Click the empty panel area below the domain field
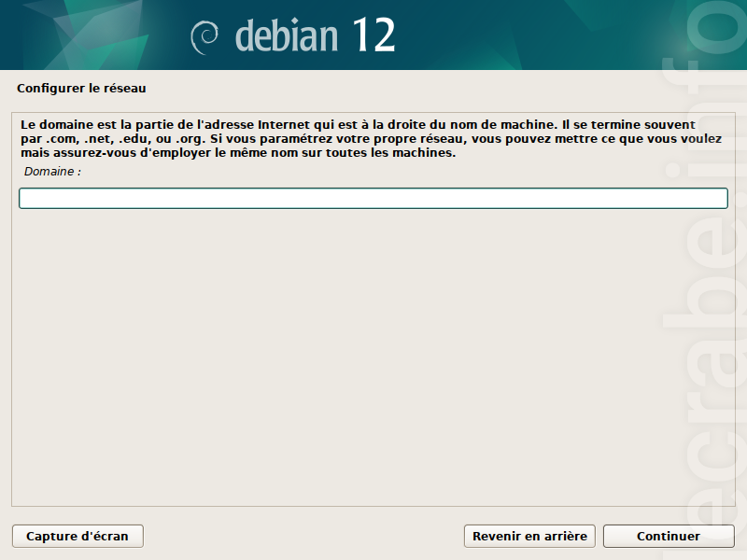 373,357
